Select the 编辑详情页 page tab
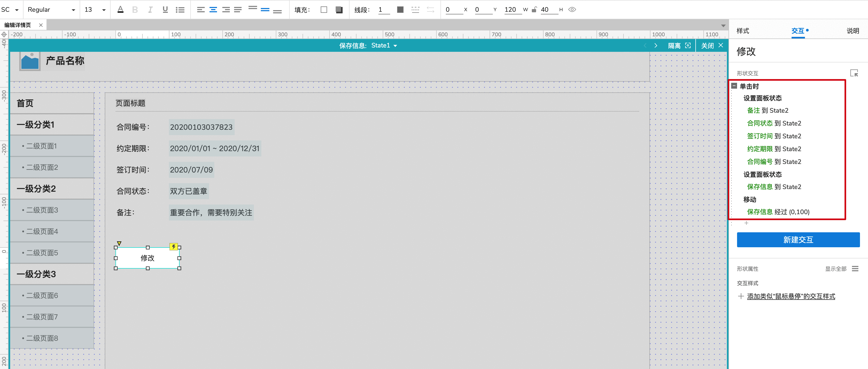The image size is (868, 369). [x=18, y=25]
